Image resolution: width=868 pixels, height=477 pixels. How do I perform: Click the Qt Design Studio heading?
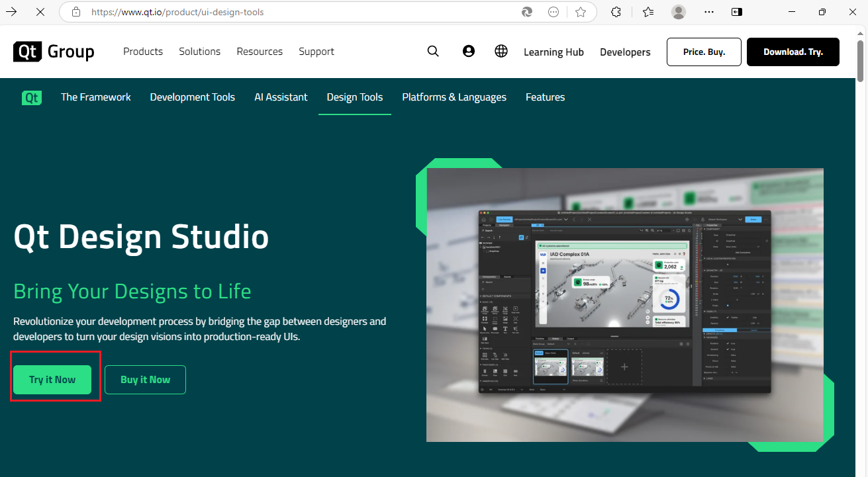click(x=141, y=237)
